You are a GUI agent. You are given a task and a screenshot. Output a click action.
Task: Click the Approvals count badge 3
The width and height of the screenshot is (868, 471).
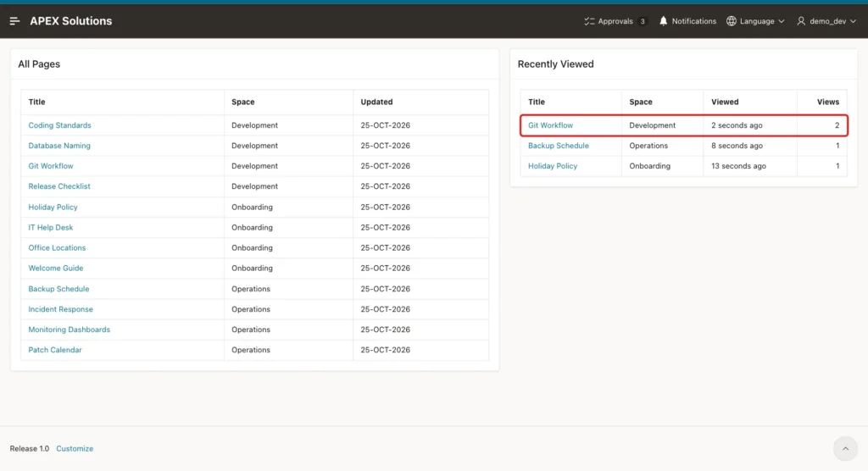coord(643,21)
